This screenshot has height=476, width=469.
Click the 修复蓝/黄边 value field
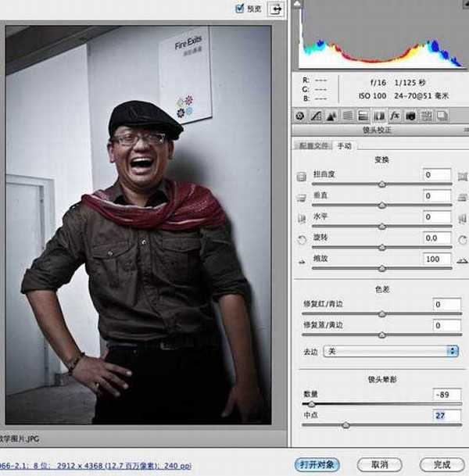(447, 325)
